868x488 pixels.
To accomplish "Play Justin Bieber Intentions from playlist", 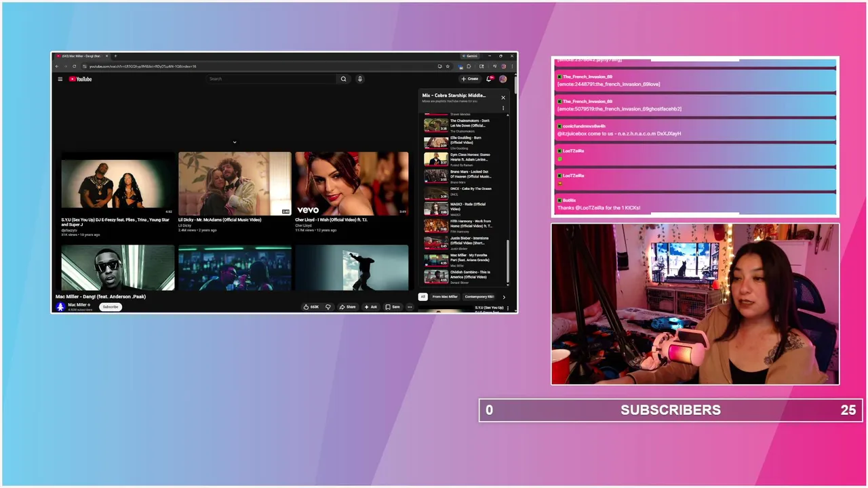I will tap(465, 243).
